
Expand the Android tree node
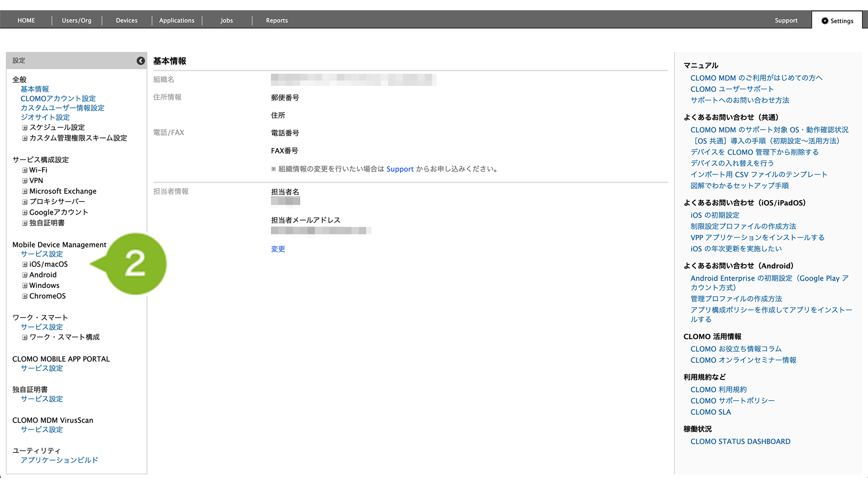click(24, 275)
